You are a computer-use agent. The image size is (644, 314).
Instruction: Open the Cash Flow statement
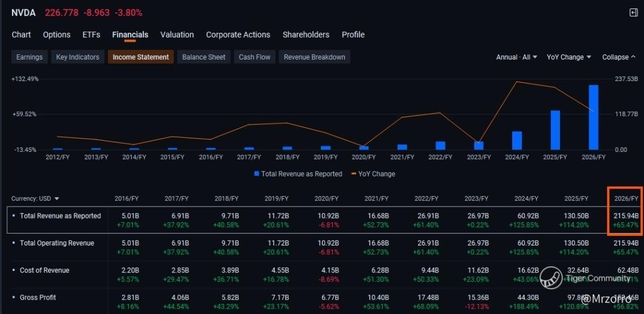click(x=255, y=57)
